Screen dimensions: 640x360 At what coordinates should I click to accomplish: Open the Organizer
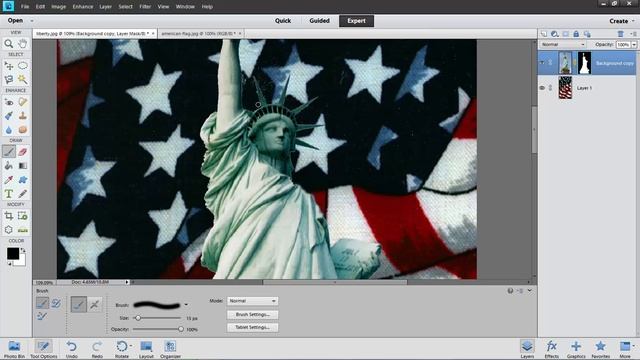[x=171, y=349]
